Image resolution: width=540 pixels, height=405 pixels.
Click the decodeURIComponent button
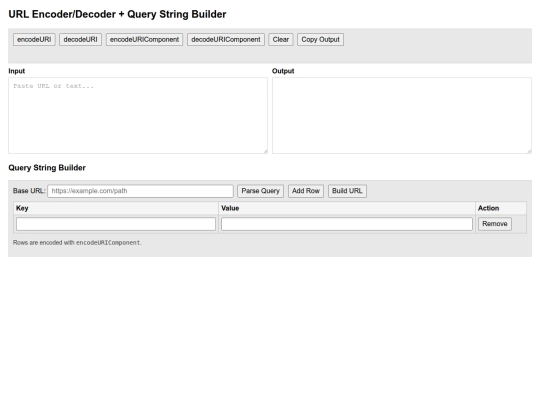[x=226, y=40]
